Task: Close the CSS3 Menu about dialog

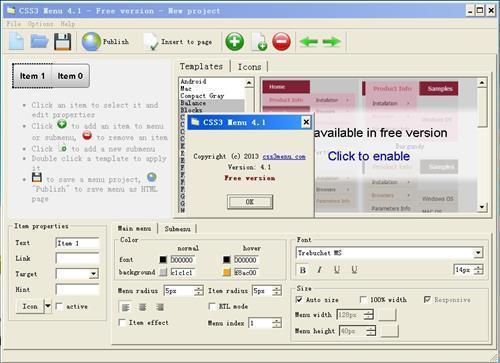Action: pyautogui.click(x=306, y=122)
